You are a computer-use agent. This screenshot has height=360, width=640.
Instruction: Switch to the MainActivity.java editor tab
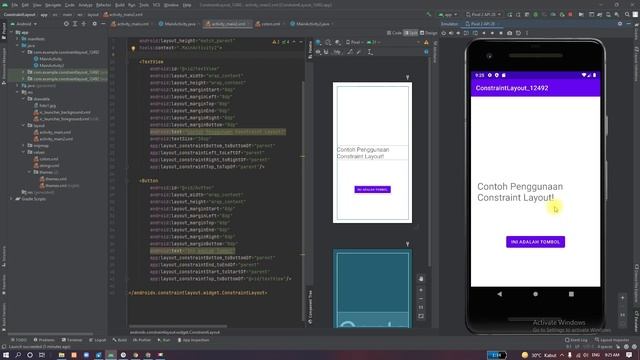(177, 24)
